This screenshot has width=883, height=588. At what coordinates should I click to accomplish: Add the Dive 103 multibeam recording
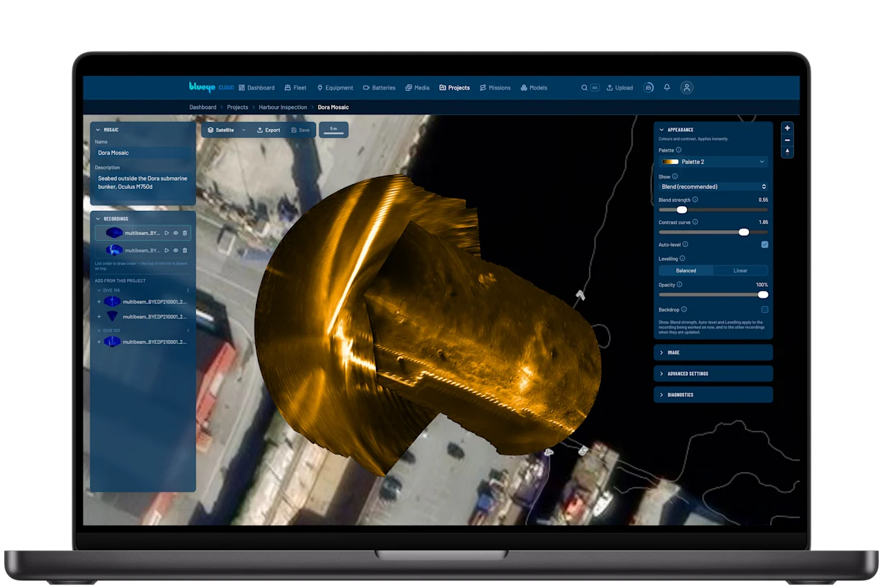point(99,342)
